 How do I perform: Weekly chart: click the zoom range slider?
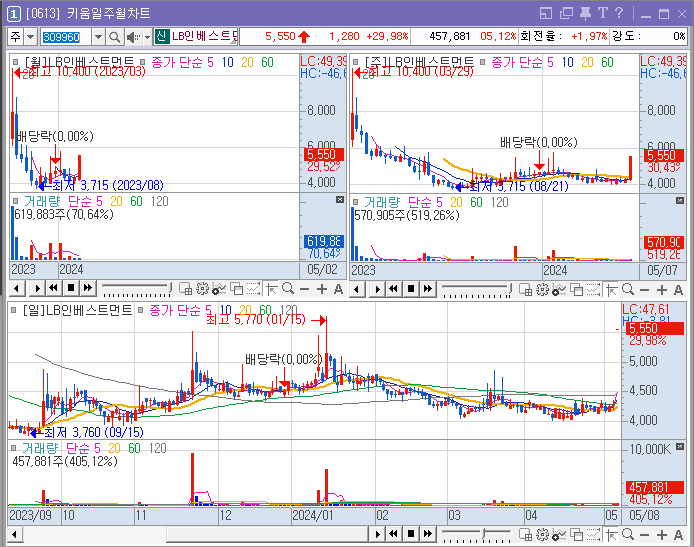click(476, 290)
